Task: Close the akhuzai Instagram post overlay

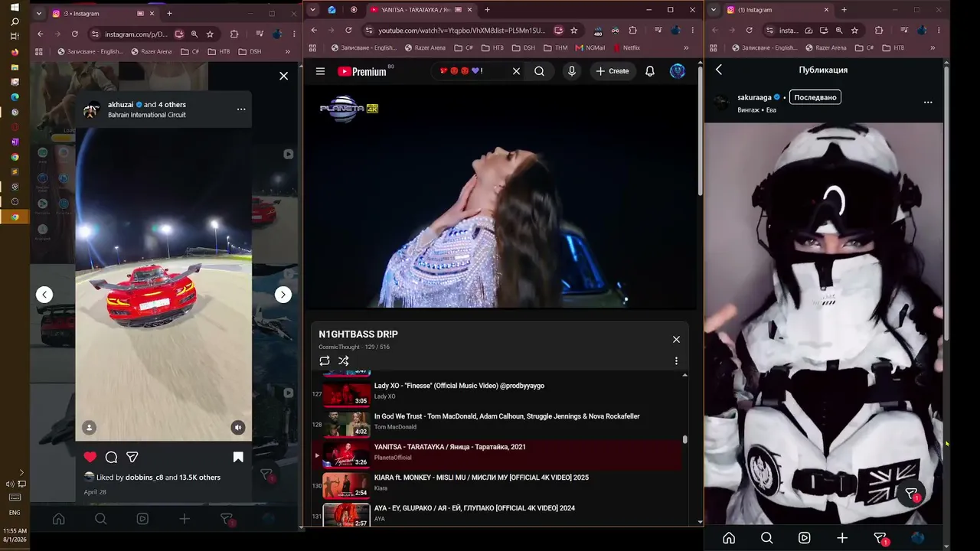Action: [284, 76]
